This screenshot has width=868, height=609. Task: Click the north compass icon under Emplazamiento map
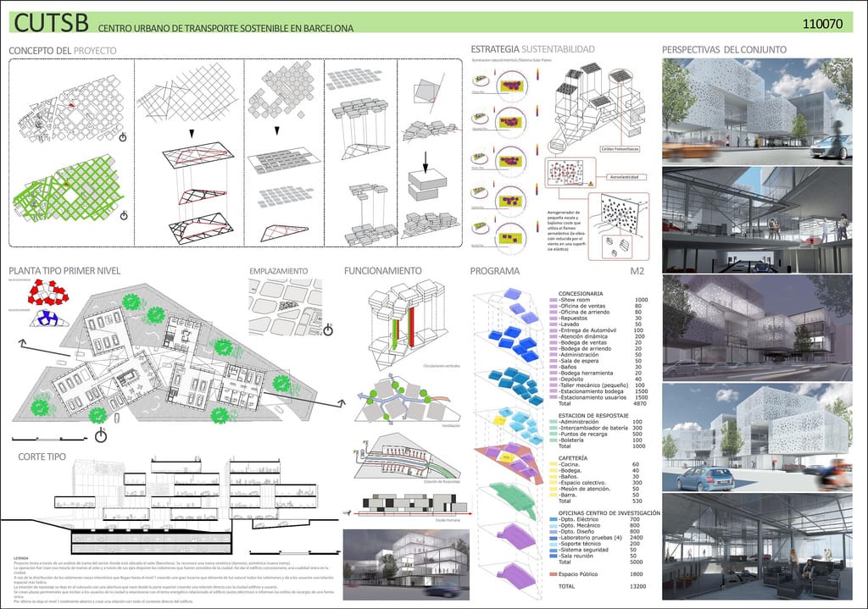tap(328, 330)
